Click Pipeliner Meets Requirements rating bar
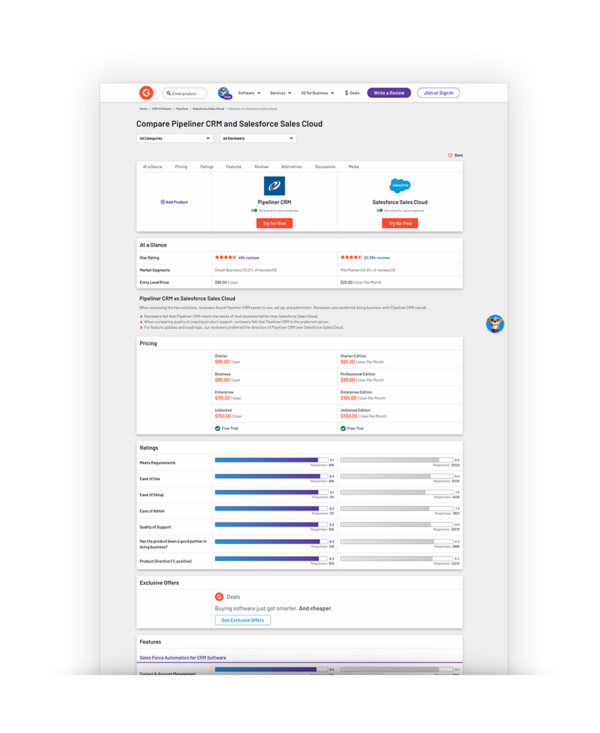The image size is (600, 733). point(271,460)
